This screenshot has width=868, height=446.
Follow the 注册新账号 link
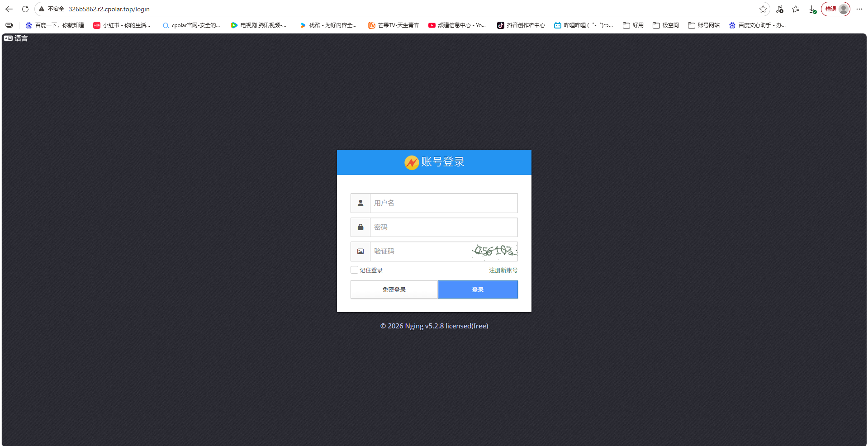pos(503,270)
